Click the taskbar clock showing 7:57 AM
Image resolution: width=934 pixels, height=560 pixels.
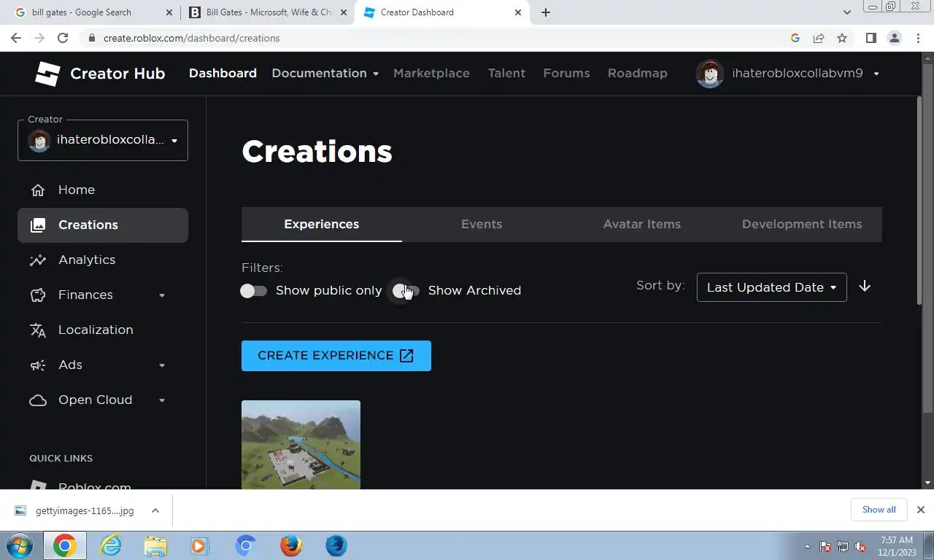897,546
